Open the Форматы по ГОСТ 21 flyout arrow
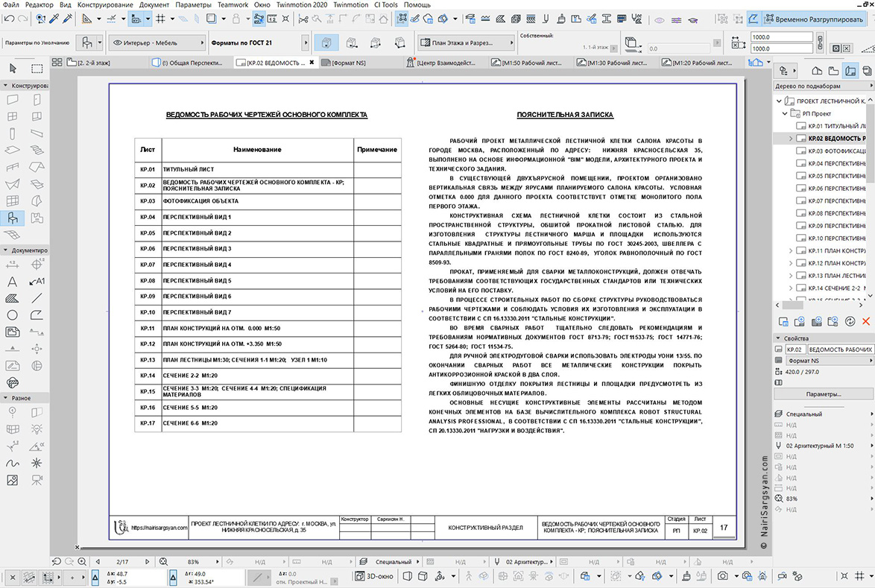The height and width of the screenshot is (588, 875). 306,42
